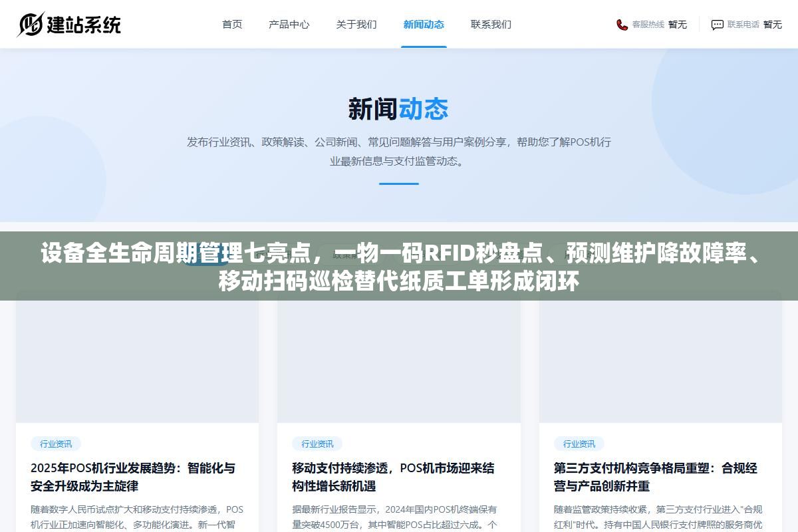The height and width of the screenshot is (532, 798).
Task: Click excerpt starting 据最新行业报告显示
Action: tap(394, 517)
